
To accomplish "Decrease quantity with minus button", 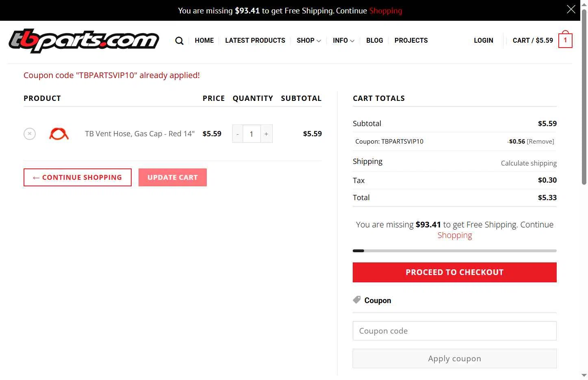I will (238, 134).
